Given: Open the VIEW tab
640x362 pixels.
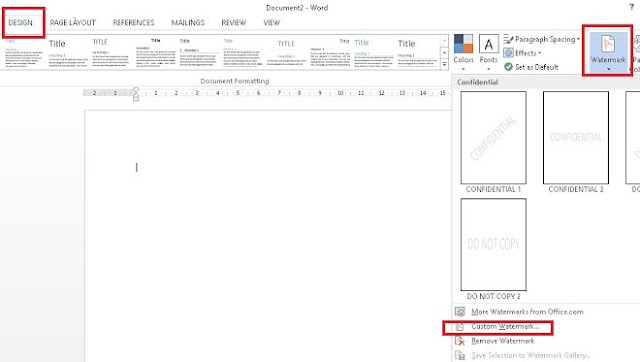Looking at the screenshot, I should coord(271,23).
